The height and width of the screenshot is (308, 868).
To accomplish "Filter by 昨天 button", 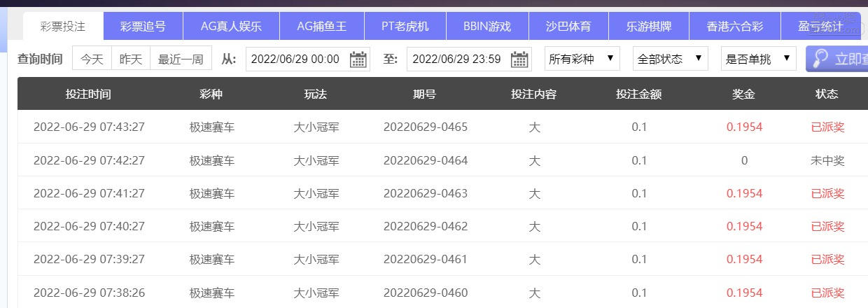I will coord(131,59).
